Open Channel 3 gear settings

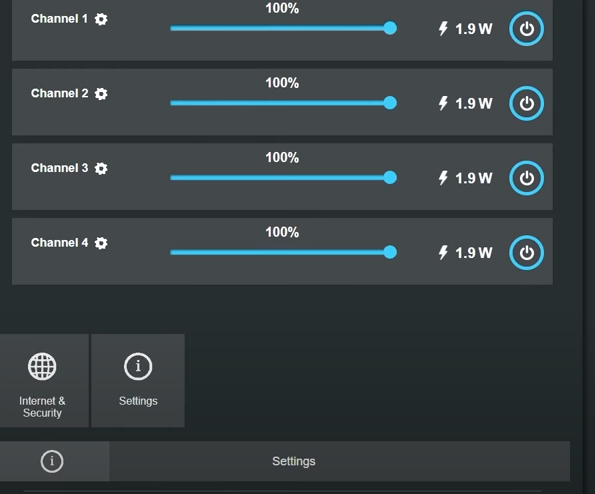point(101,168)
